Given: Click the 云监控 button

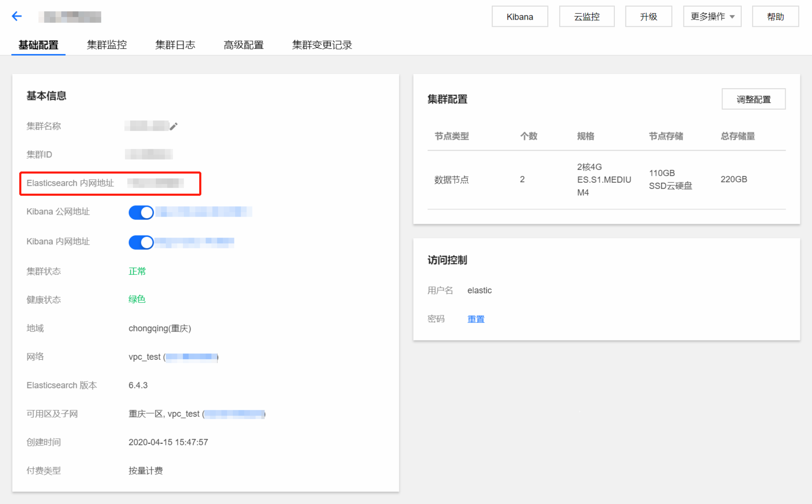Looking at the screenshot, I should [x=587, y=17].
